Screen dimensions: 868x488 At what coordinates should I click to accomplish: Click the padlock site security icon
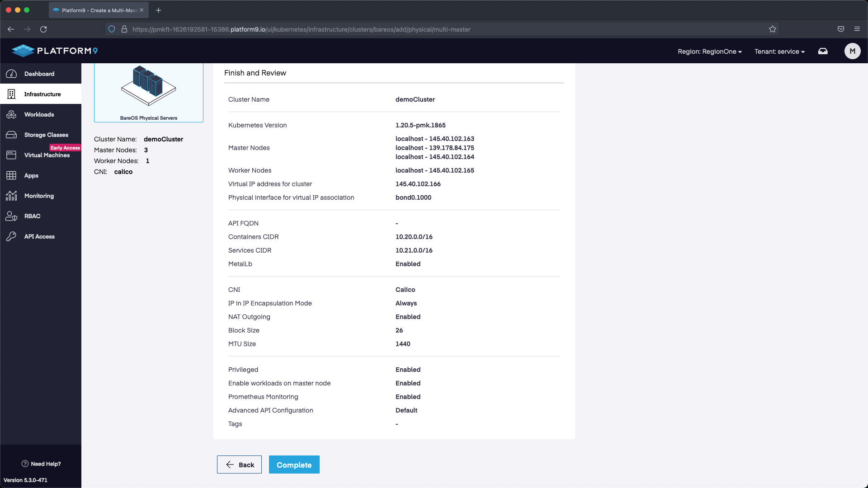click(124, 29)
